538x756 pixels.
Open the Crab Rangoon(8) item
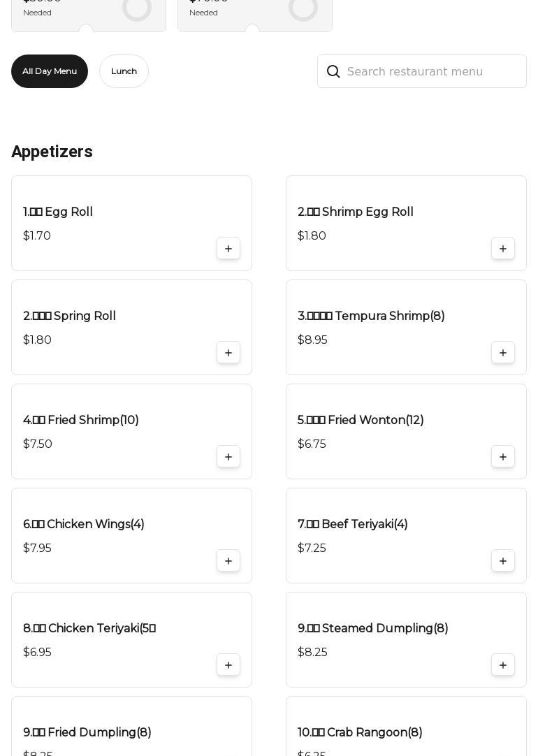[x=360, y=732]
